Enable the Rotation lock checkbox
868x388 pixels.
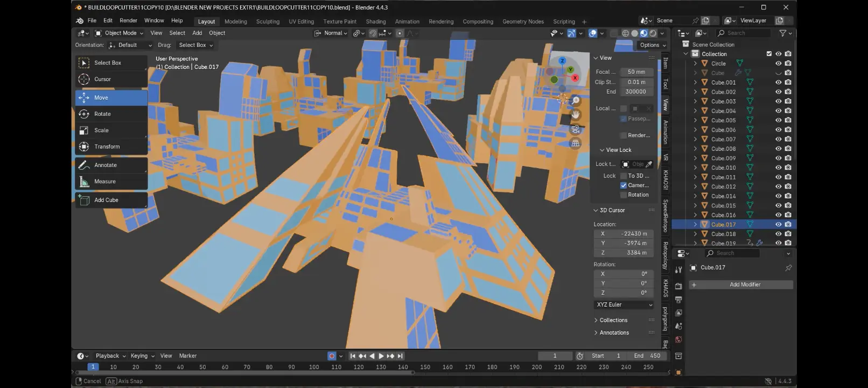coord(624,195)
